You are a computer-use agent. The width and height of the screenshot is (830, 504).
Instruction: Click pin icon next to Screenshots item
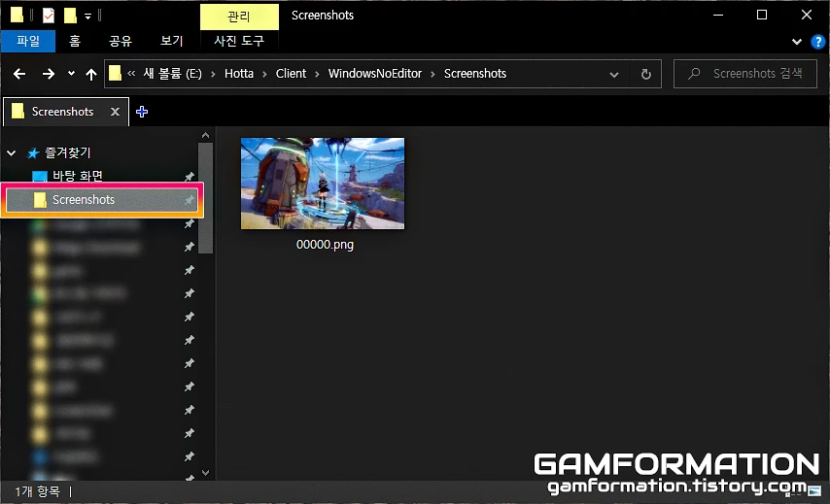coord(189,200)
